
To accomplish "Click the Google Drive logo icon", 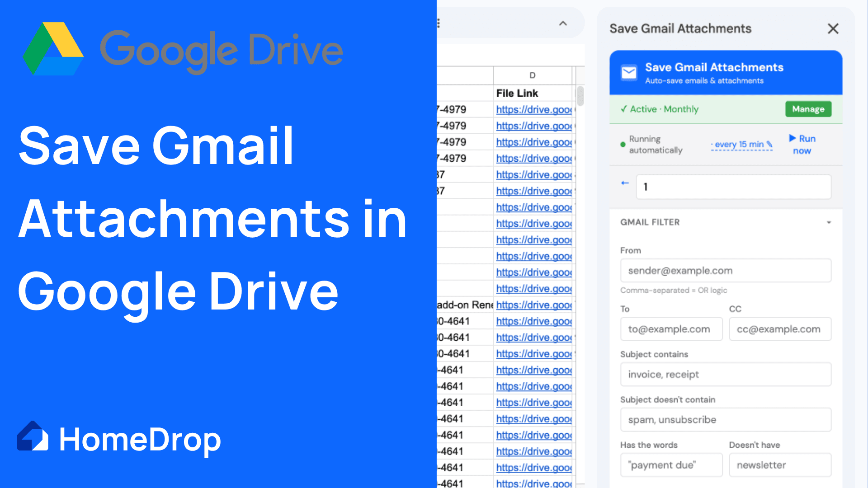I will [53, 49].
